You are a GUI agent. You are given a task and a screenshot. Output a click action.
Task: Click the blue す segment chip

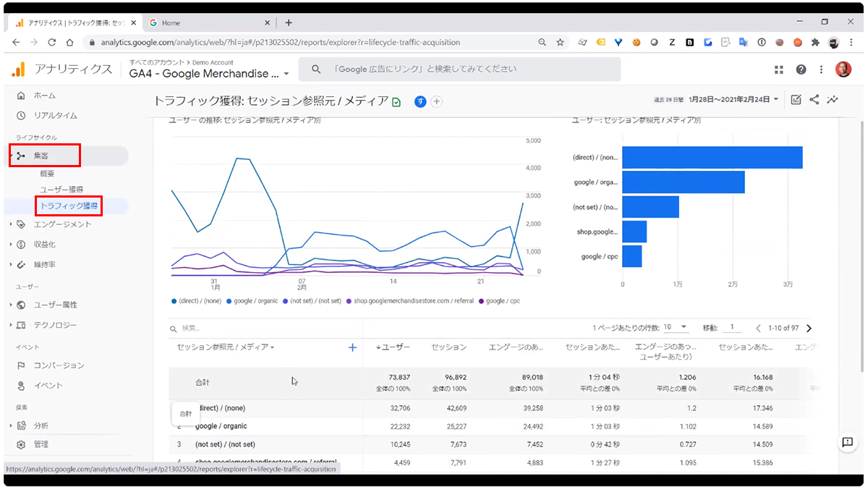click(420, 101)
